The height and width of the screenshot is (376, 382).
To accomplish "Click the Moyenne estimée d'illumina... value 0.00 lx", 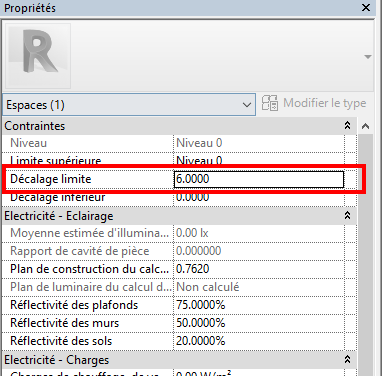I will [259, 233].
